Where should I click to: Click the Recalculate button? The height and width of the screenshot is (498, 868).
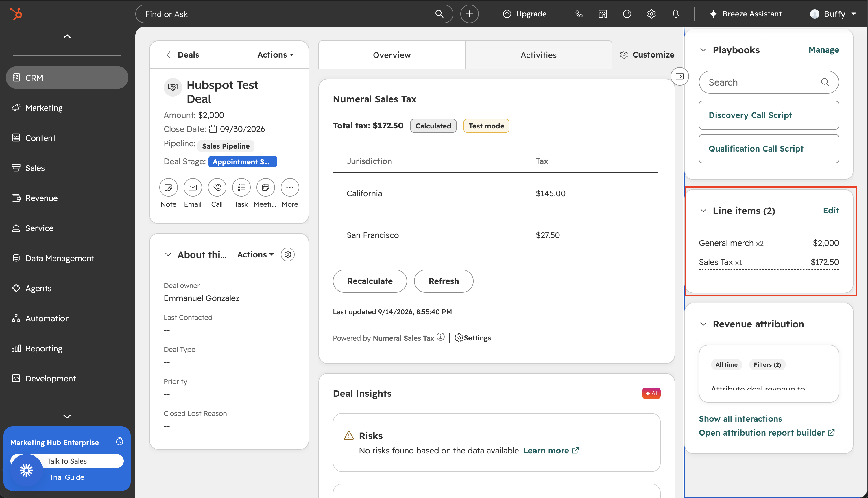coord(370,281)
